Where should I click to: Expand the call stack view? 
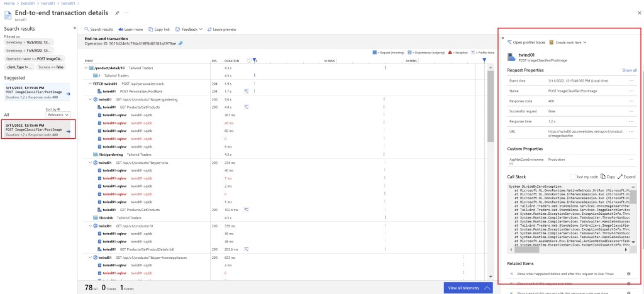[626, 177]
